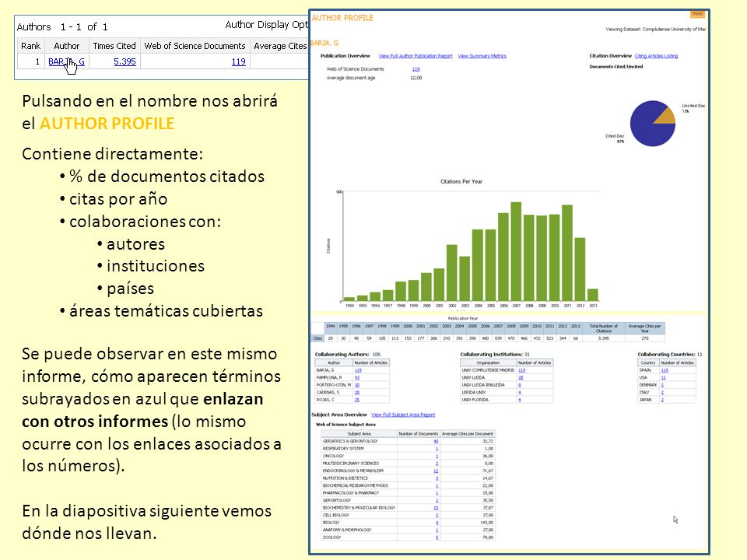Open document count for BIOLOGY row

437,523
